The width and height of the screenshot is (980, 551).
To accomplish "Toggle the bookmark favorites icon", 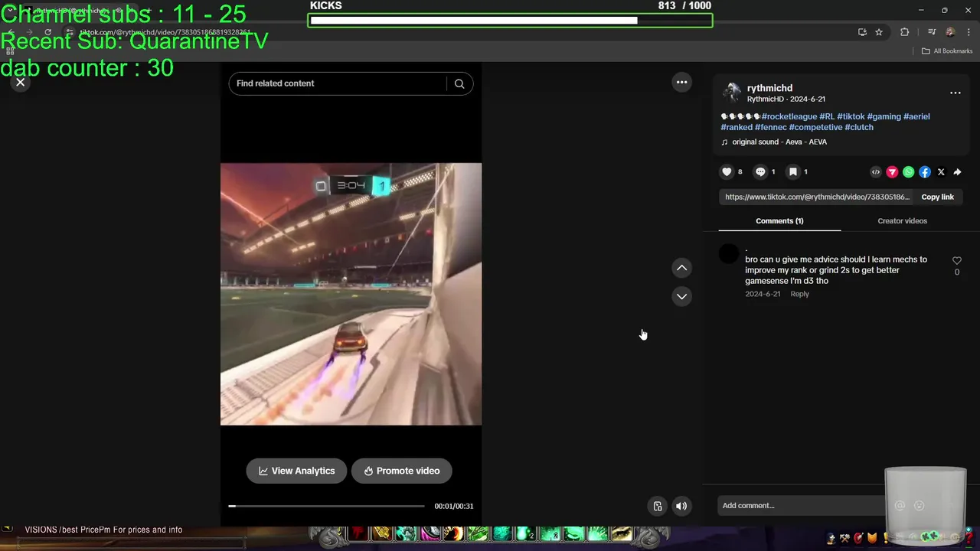I will pyautogui.click(x=793, y=172).
